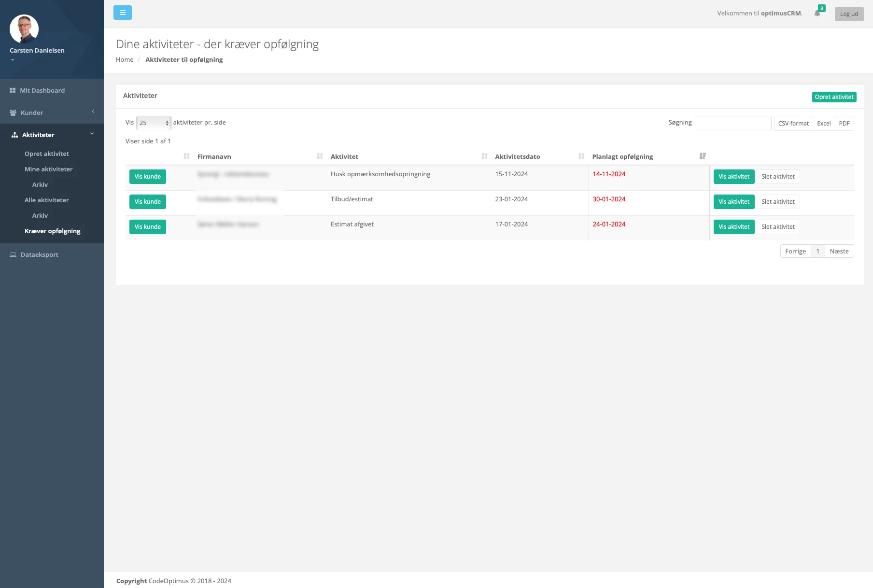Collapse the Aktiviteter submenu with its chevron
Image resolution: width=873 pixels, height=588 pixels.
coord(91,134)
